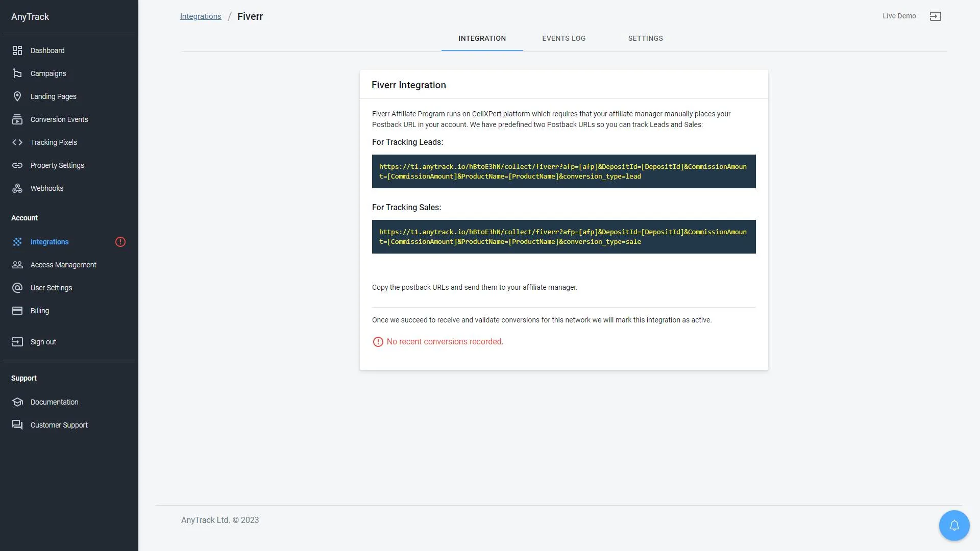980x551 pixels.
Task: Switch to the Events Log tab
Action: point(564,38)
